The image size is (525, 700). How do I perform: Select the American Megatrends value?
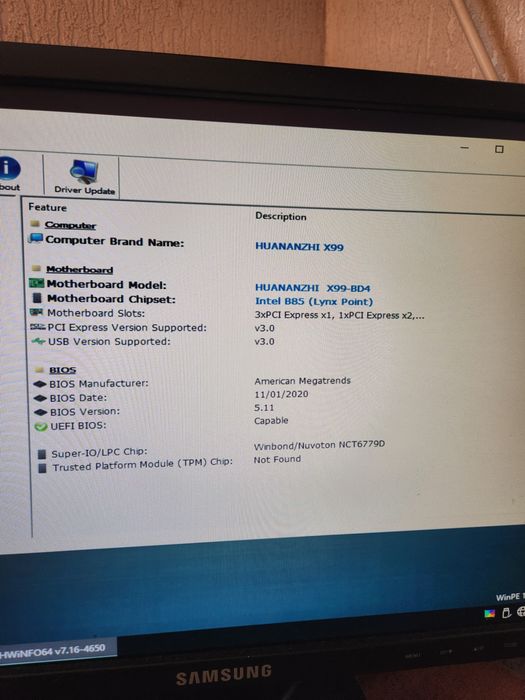(x=302, y=381)
